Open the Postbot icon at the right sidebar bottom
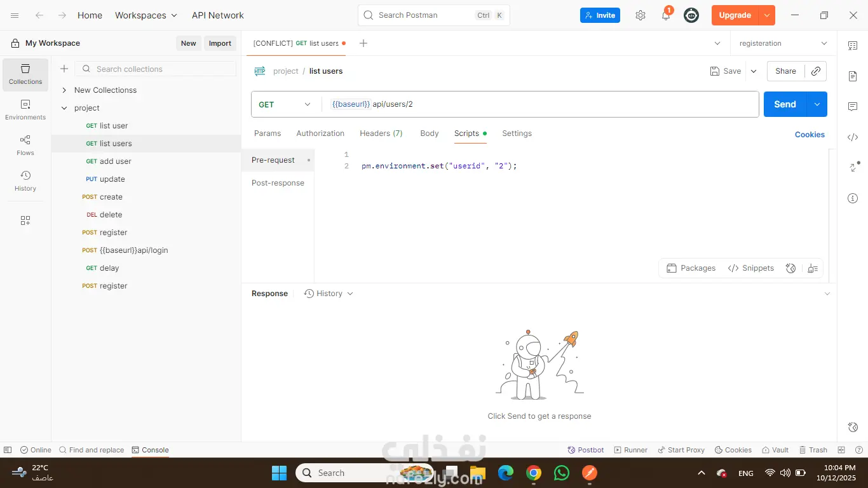Viewport: 868px width, 488px height. click(853, 427)
